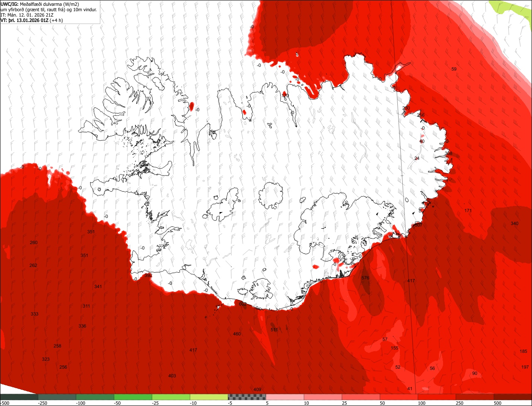Click the map value 260
The image size is (532, 406).
(x=34, y=242)
